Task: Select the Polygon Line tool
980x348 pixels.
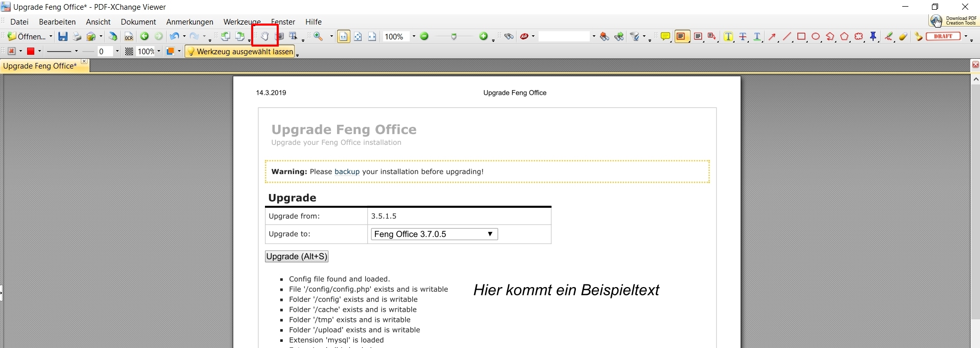Action: 830,36
